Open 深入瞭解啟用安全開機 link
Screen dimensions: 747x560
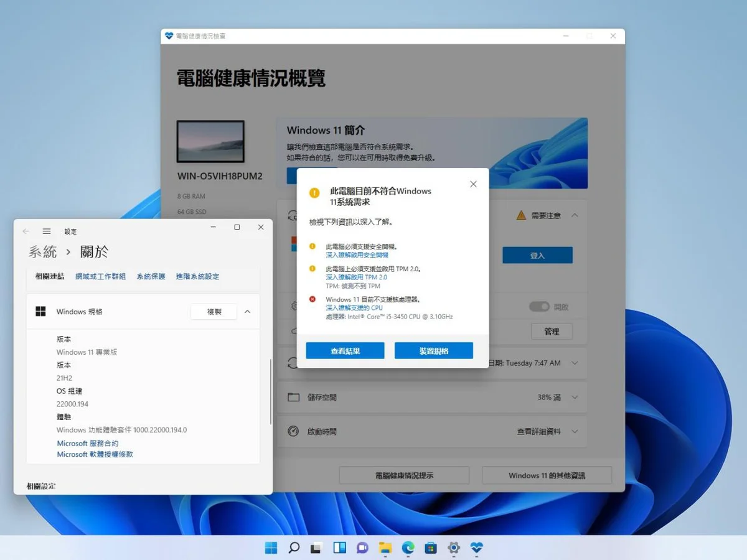(357, 255)
